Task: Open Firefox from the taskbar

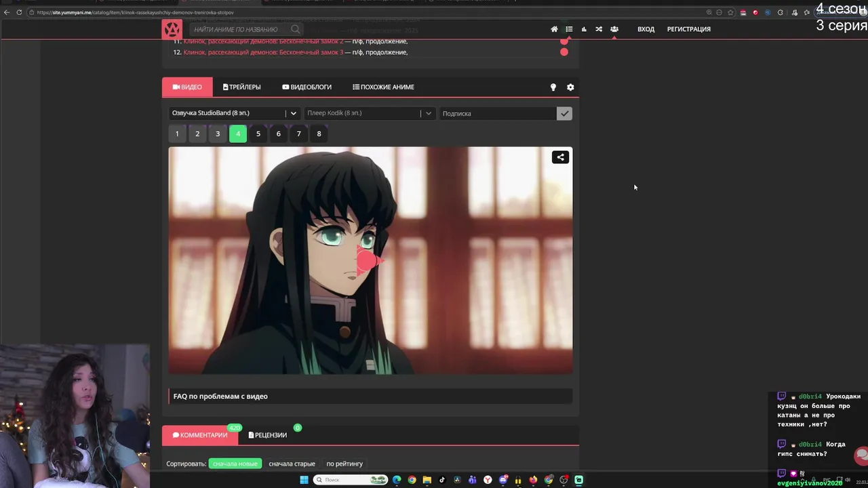Action: (533, 480)
